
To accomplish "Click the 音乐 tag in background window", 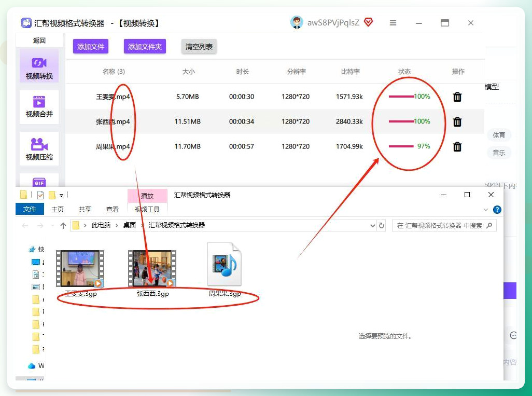I will pyautogui.click(x=499, y=153).
